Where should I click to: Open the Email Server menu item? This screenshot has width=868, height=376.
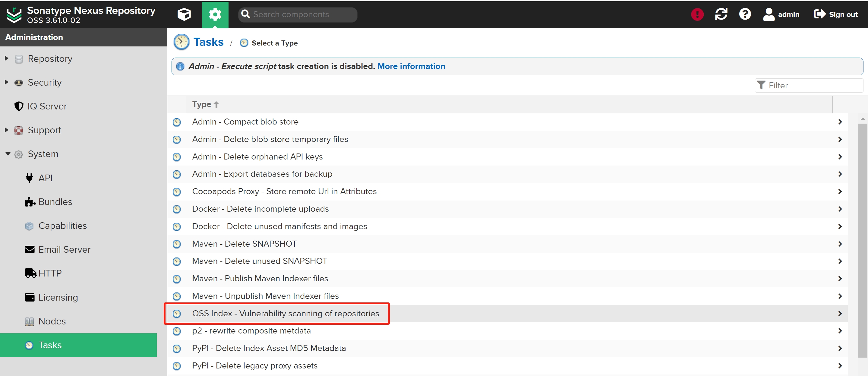coord(64,249)
